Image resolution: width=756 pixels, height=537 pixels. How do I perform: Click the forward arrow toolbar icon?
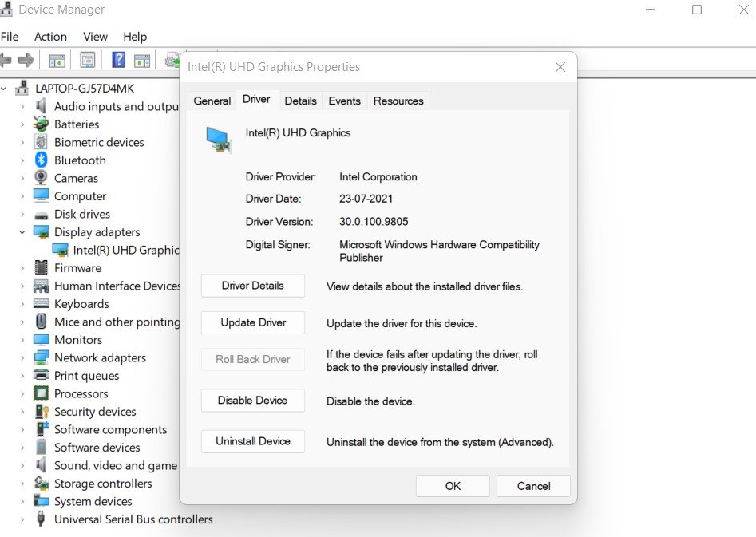[x=26, y=60]
